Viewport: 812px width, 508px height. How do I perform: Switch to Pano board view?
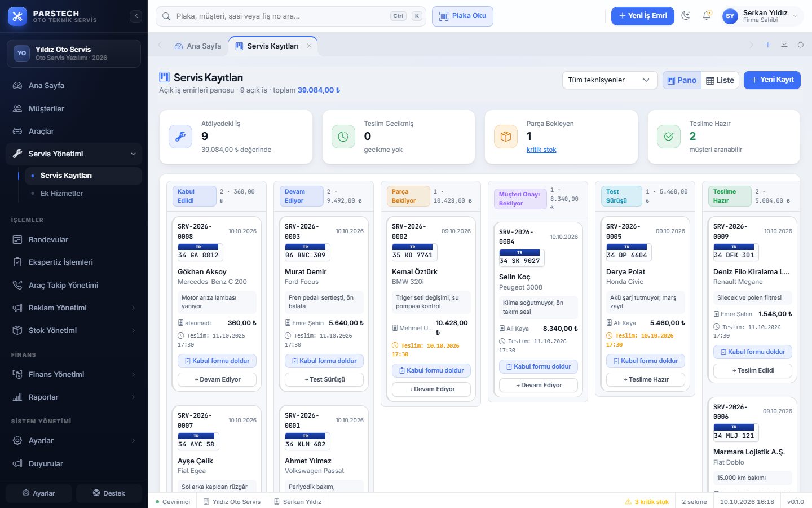pyautogui.click(x=682, y=80)
